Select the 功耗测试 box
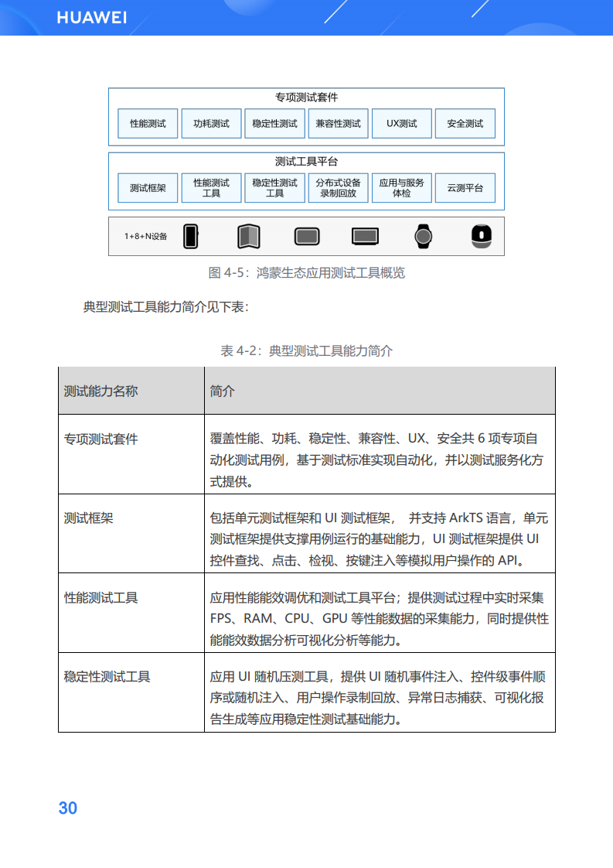 coord(211,124)
